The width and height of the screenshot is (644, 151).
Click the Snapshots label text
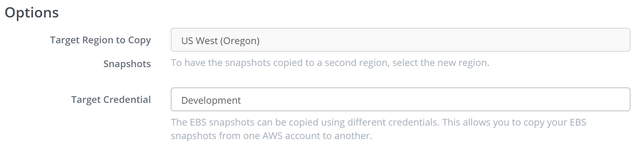[x=127, y=64]
